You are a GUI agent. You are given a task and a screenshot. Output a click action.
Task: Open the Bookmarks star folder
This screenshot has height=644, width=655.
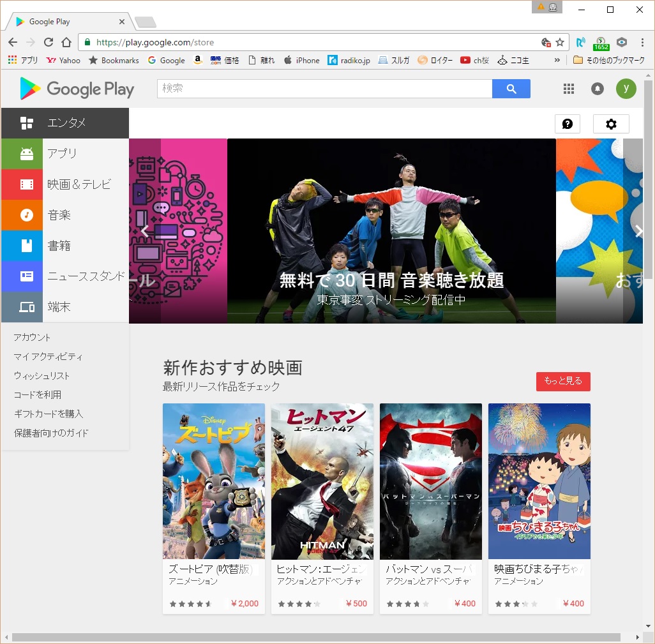coord(114,60)
